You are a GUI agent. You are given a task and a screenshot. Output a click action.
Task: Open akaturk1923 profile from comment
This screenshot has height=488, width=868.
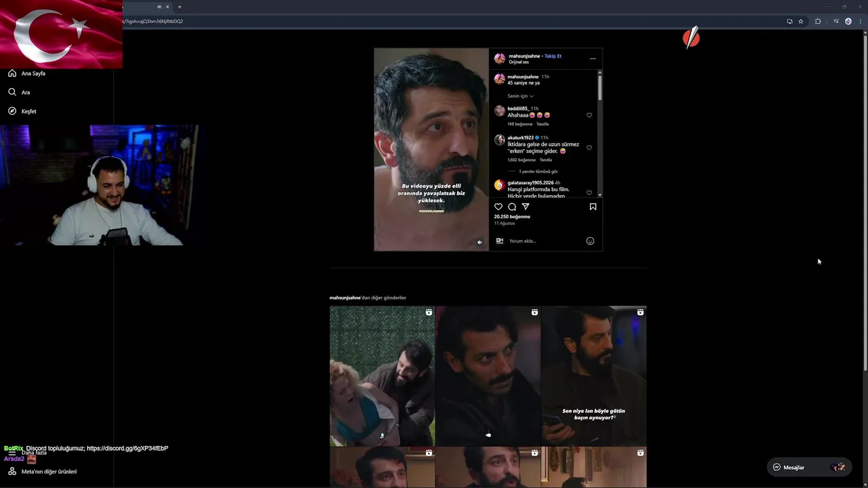521,138
